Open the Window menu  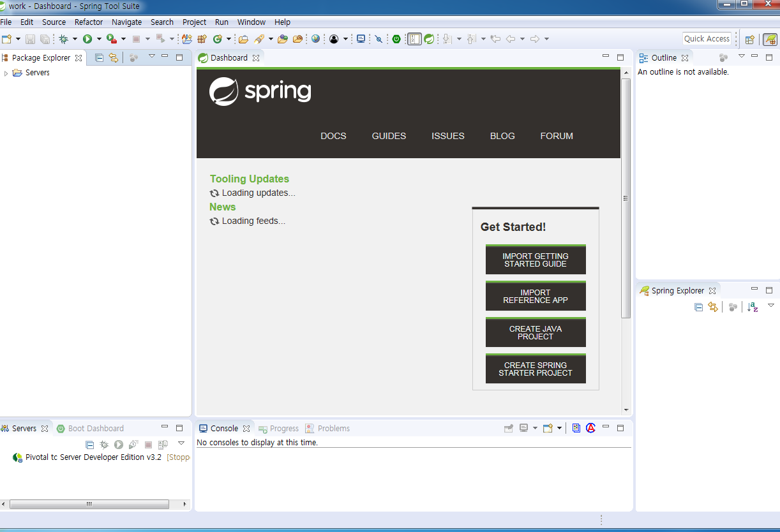point(251,22)
